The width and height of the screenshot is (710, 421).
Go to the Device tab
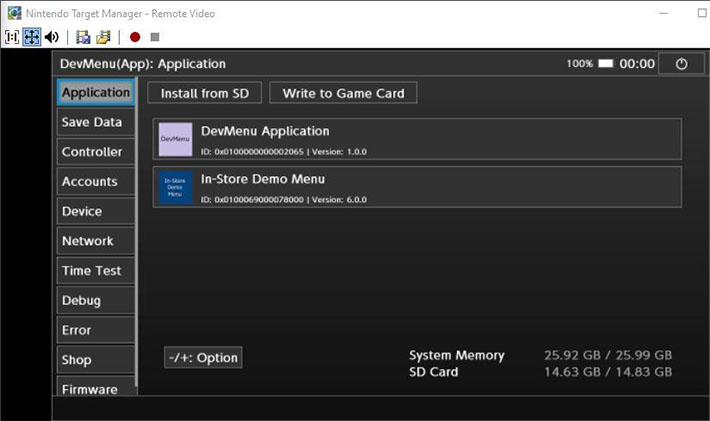point(96,211)
